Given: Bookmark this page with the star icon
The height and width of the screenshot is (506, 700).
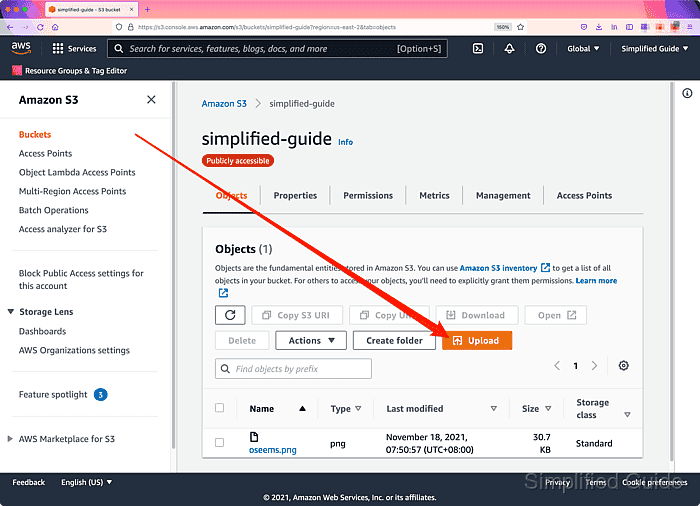Looking at the screenshot, I should click(x=521, y=27).
